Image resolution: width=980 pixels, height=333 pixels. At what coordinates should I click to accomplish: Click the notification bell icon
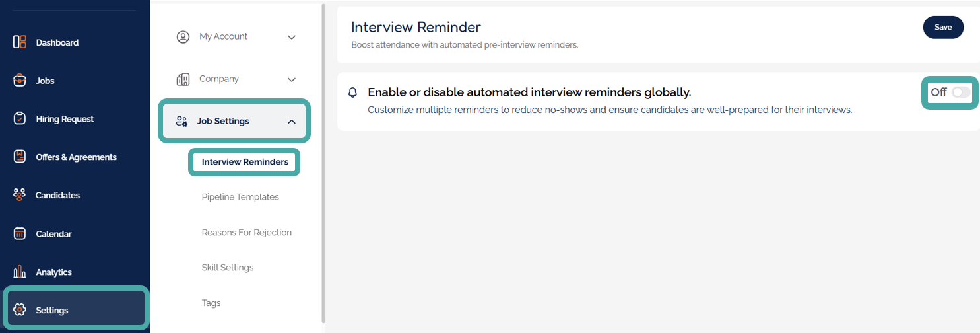(x=352, y=92)
